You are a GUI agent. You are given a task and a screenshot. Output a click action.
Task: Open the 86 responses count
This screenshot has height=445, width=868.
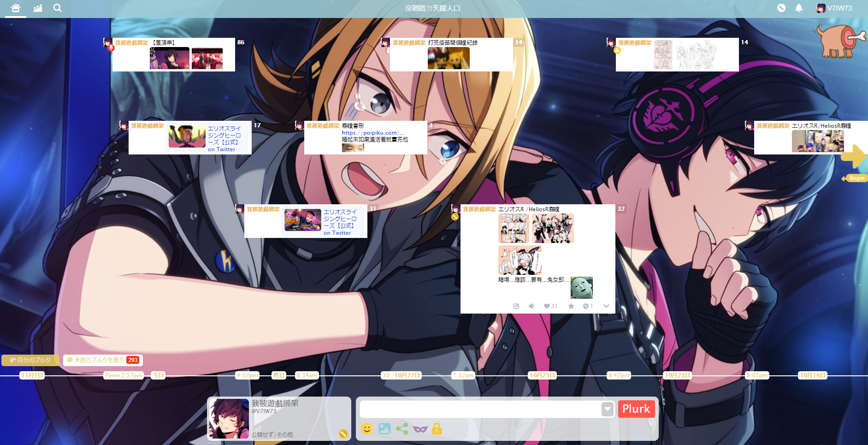(x=241, y=42)
